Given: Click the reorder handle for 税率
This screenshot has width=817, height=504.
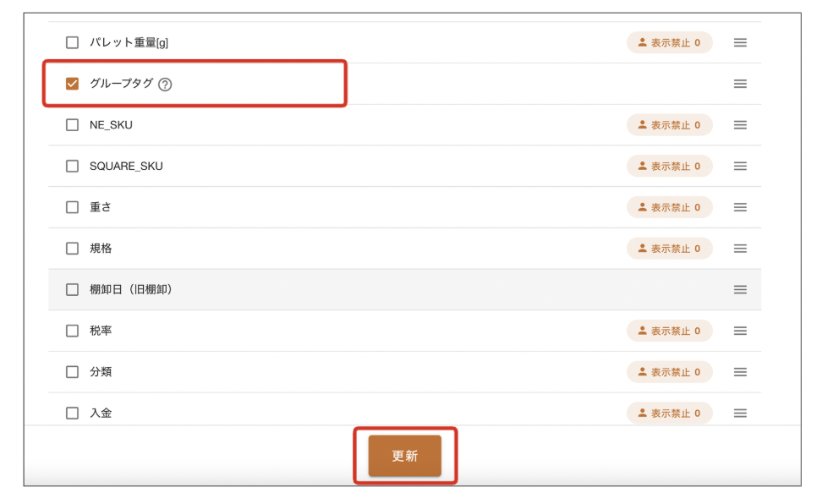Looking at the screenshot, I should tap(740, 331).
